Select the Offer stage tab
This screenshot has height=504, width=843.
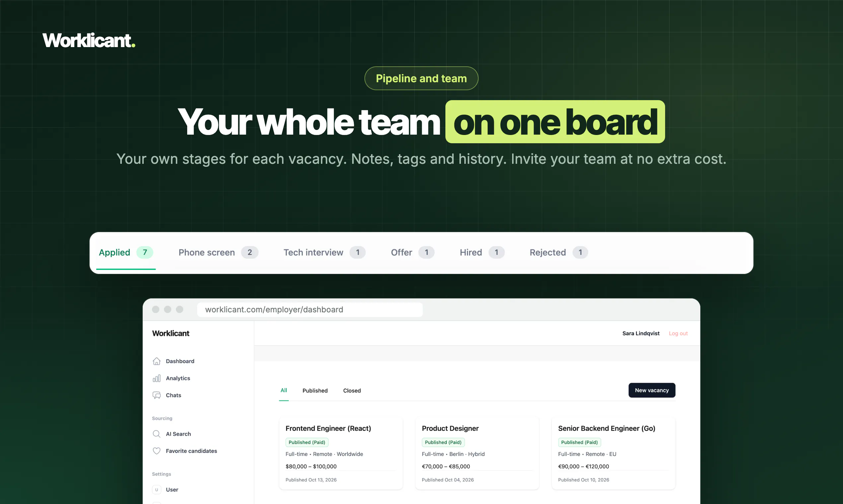click(412, 252)
